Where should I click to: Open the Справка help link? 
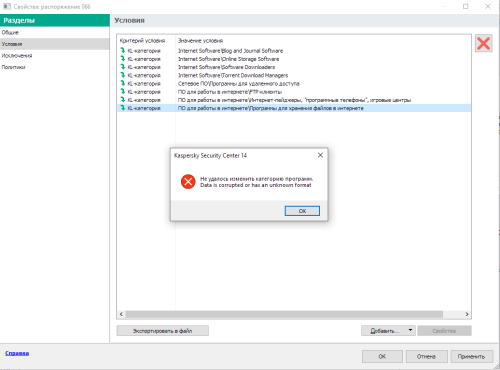click(x=17, y=353)
